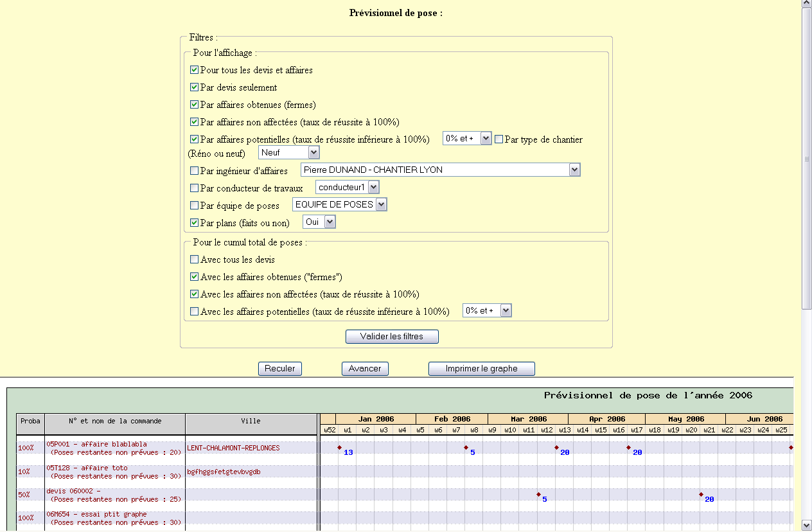Click the 'Mar 2006' month header

coord(528,419)
